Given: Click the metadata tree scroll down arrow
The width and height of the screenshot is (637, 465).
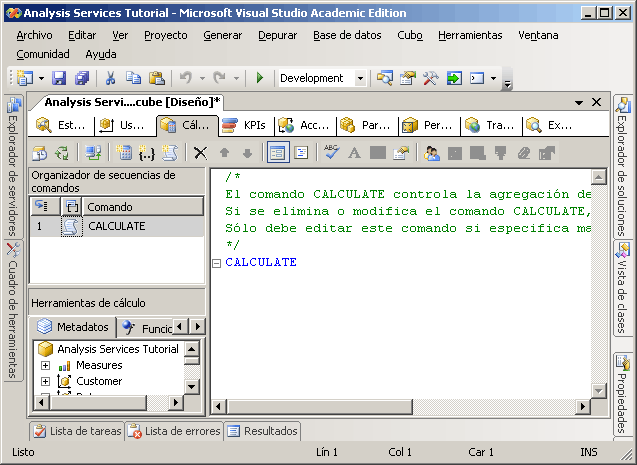Looking at the screenshot, I should (x=191, y=387).
